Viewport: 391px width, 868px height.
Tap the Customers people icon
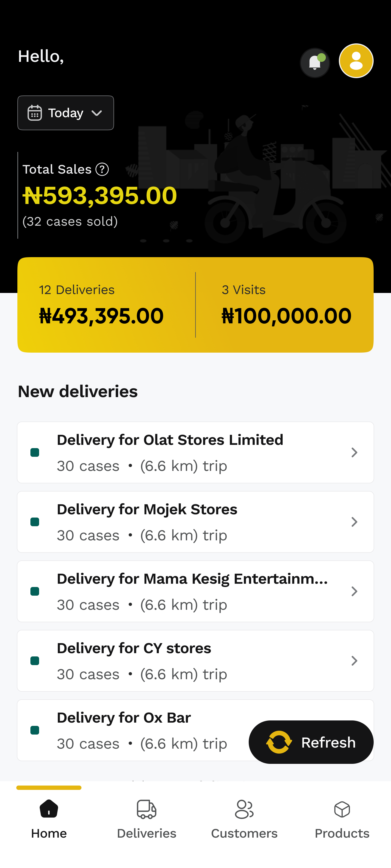click(244, 809)
